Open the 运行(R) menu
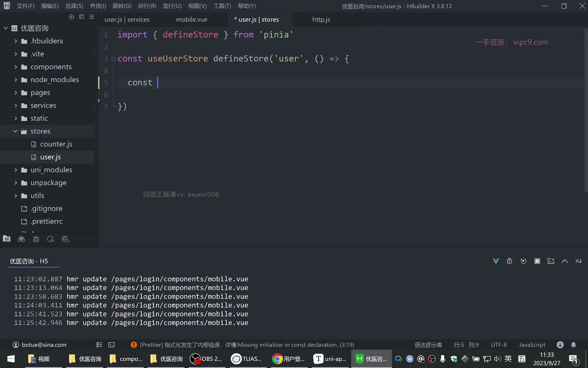This screenshot has width=588, height=368. [x=147, y=6]
